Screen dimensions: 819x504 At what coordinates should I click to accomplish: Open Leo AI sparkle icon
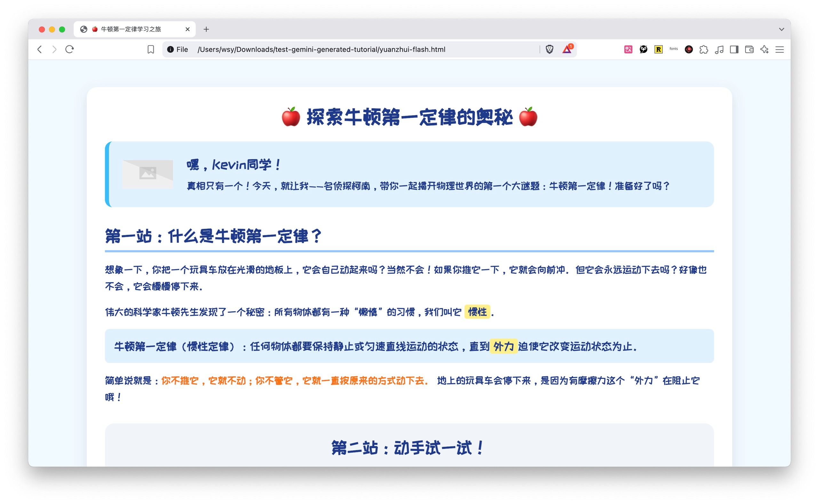(764, 49)
